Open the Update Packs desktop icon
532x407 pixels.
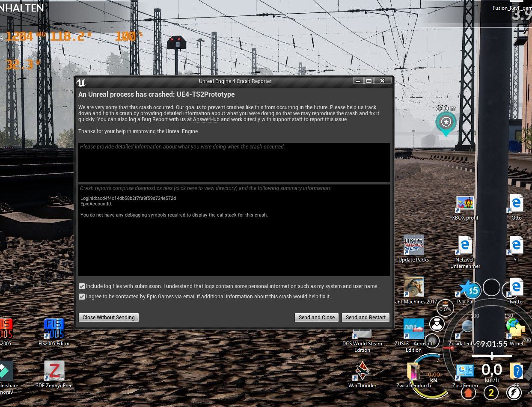pos(413,249)
